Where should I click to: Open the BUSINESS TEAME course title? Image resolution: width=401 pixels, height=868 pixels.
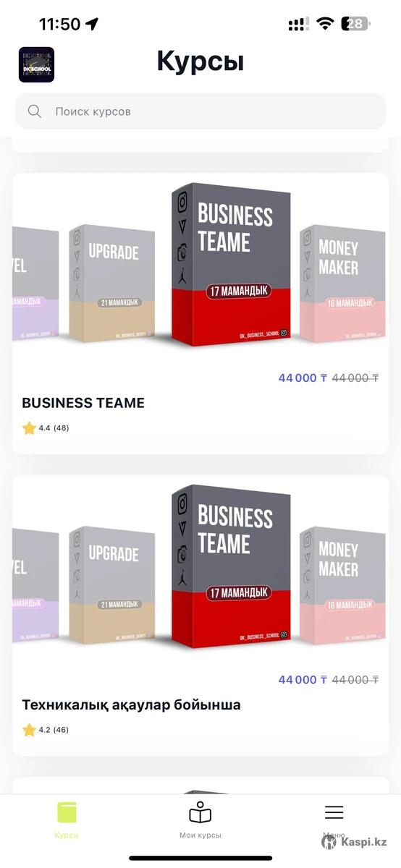(83, 403)
